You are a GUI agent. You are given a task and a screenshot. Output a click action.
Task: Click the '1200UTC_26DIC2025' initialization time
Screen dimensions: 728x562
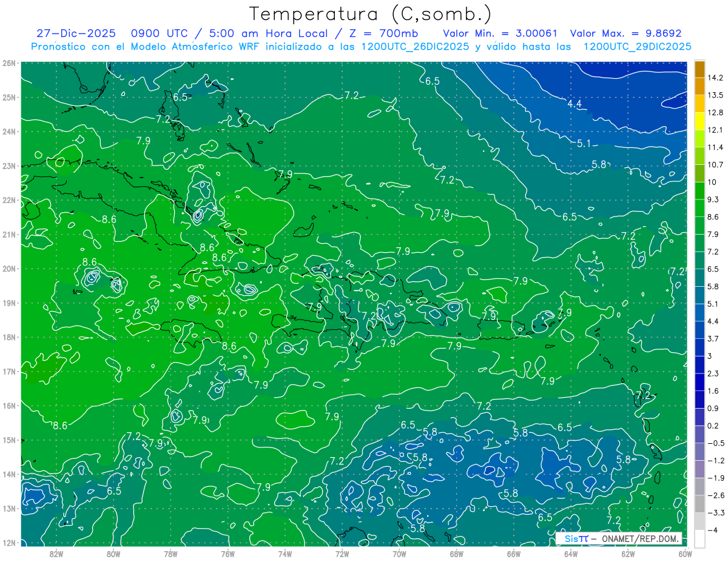[x=414, y=47]
